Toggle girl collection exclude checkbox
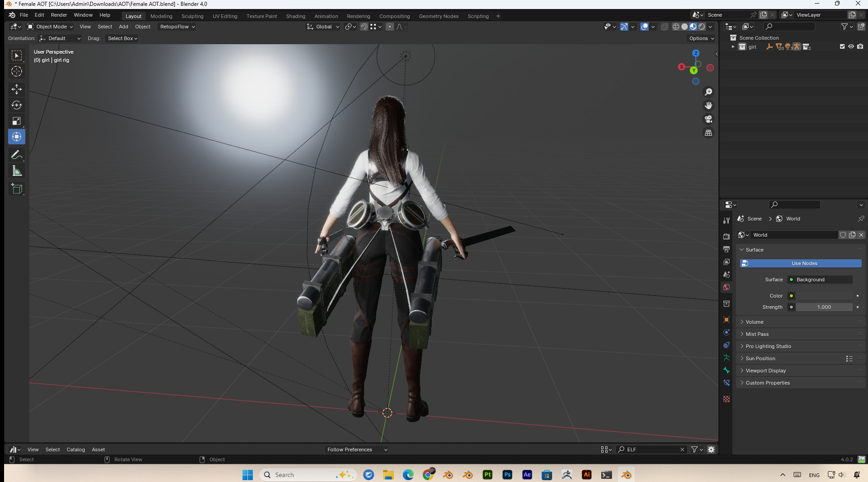The width and height of the screenshot is (868, 482). [842, 46]
